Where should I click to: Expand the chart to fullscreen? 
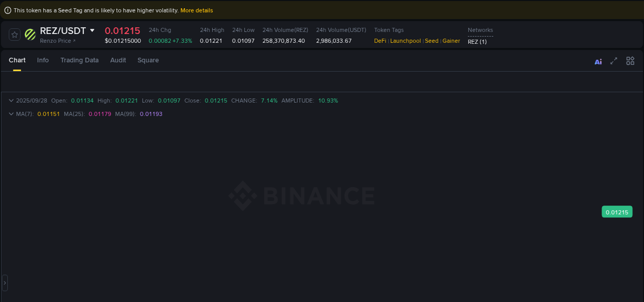pos(614,61)
